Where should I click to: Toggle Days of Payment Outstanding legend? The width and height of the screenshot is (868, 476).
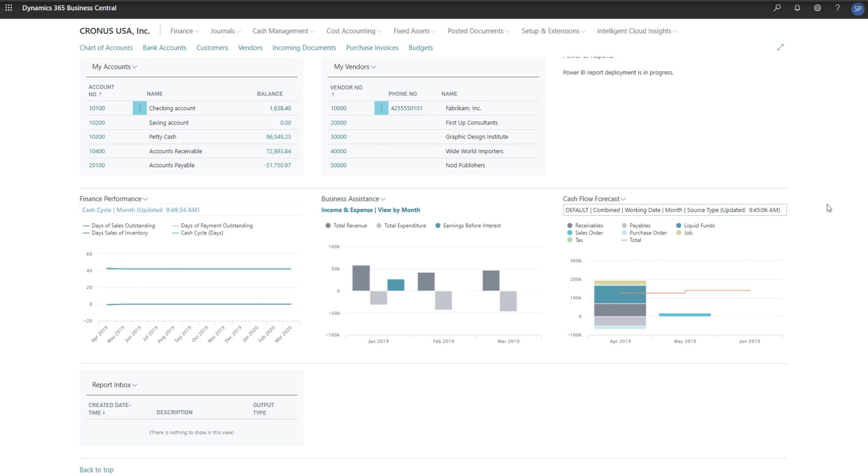coord(213,226)
